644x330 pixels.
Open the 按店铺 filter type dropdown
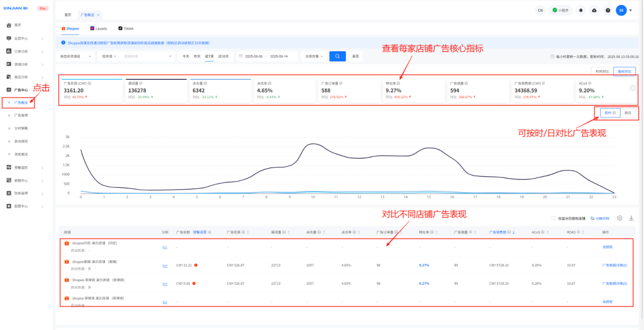108,56
